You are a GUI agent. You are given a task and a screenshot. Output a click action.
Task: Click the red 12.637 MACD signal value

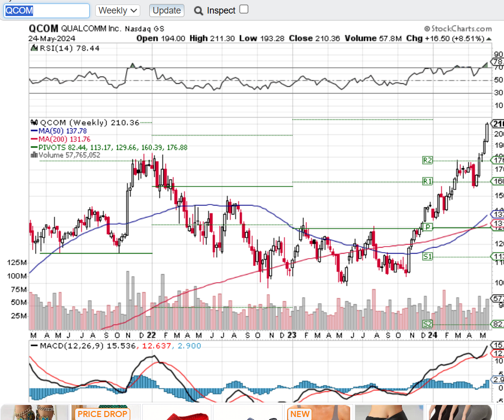[156, 346]
